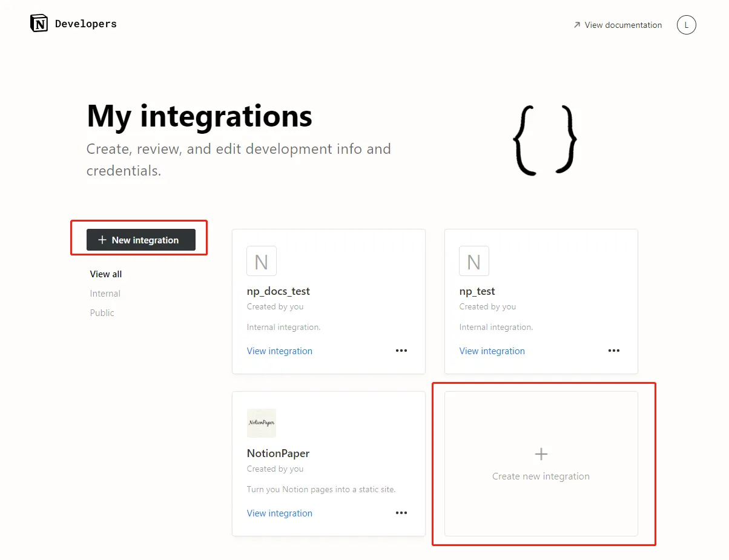Click the arrow icon beside View documentation
The height and width of the screenshot is (560, 729).
(576, 25)
